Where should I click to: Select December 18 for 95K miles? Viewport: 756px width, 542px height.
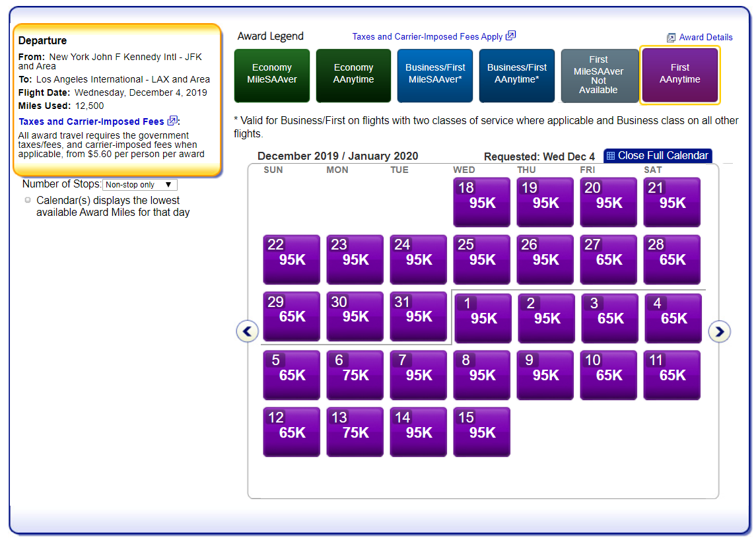coord(481,202)
